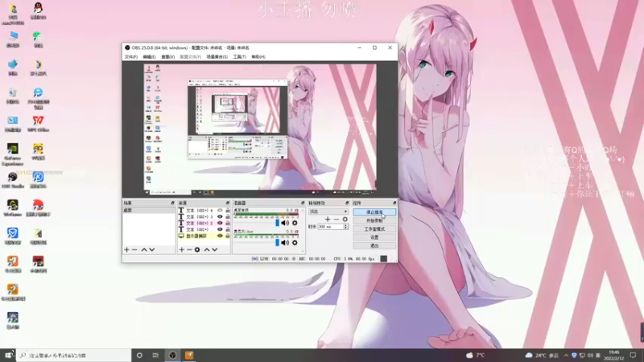
Task: Toggle lock on text (GDI+) 4 source
Action: point(228,211)
